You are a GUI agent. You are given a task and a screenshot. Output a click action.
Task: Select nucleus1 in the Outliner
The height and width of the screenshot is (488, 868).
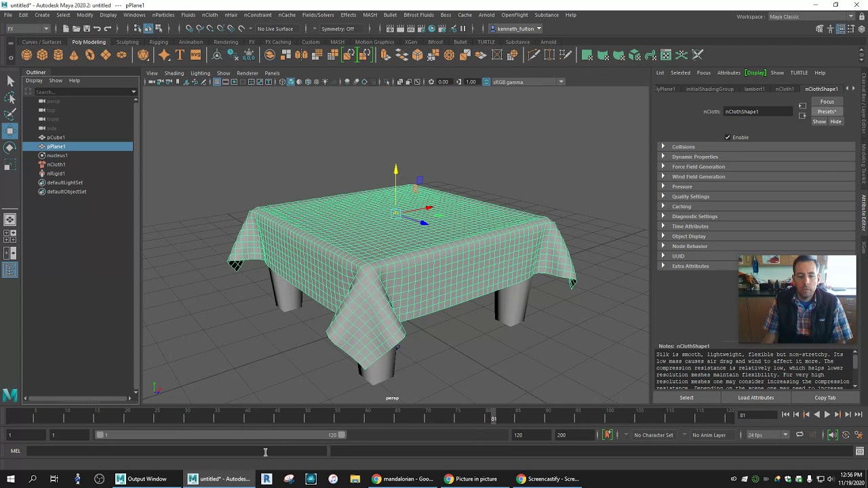[57, 155]
